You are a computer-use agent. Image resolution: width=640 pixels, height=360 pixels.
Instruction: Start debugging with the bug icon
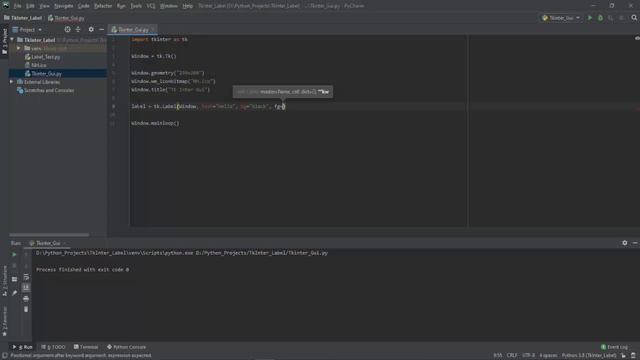click(x=600, y=18)
